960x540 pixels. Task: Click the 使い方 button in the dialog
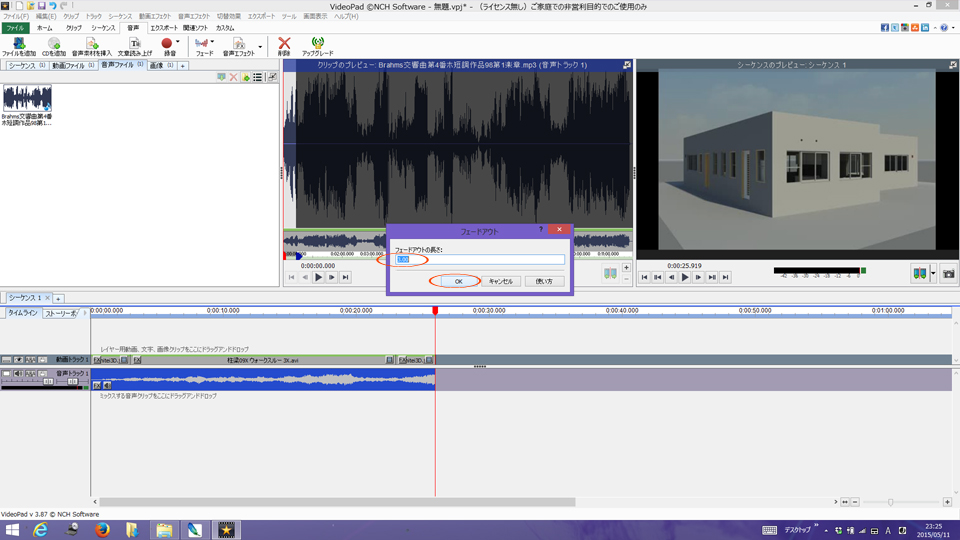(544, 281)
